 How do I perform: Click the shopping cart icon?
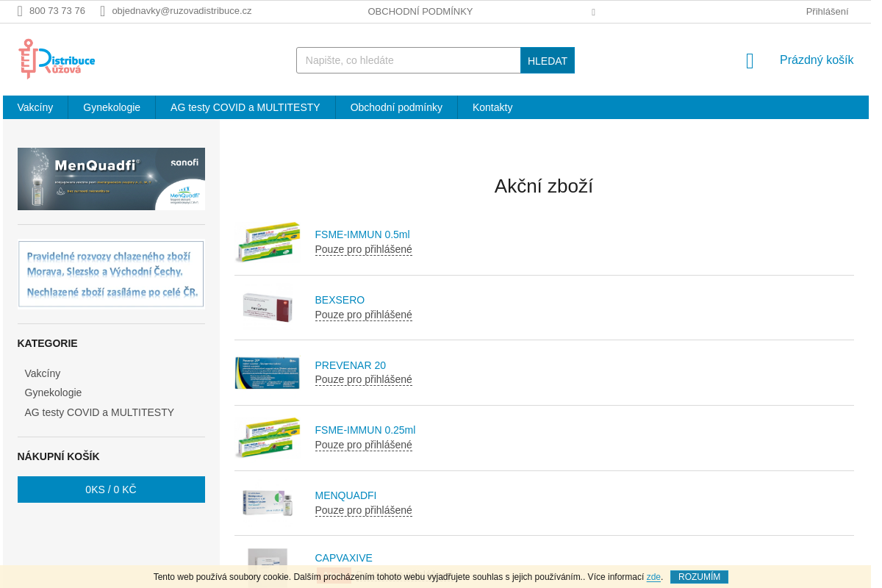750,61
